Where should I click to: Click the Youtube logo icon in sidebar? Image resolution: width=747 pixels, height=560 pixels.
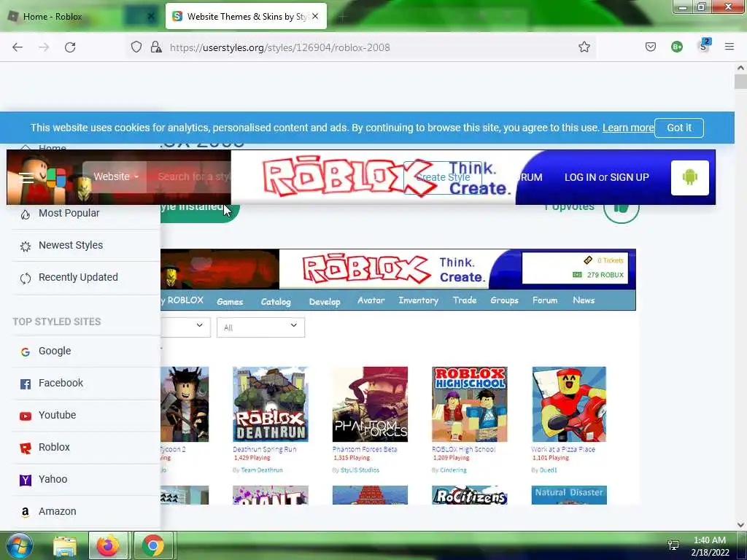26,416
